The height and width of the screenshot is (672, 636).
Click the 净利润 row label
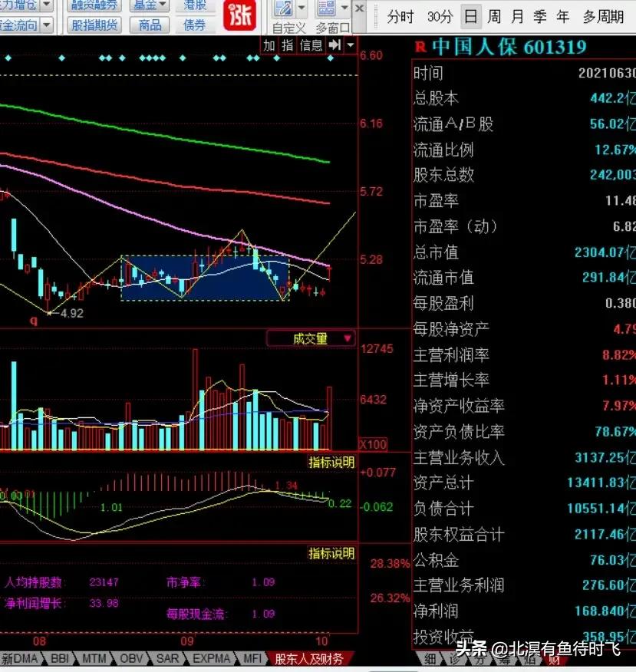point(436,611)
